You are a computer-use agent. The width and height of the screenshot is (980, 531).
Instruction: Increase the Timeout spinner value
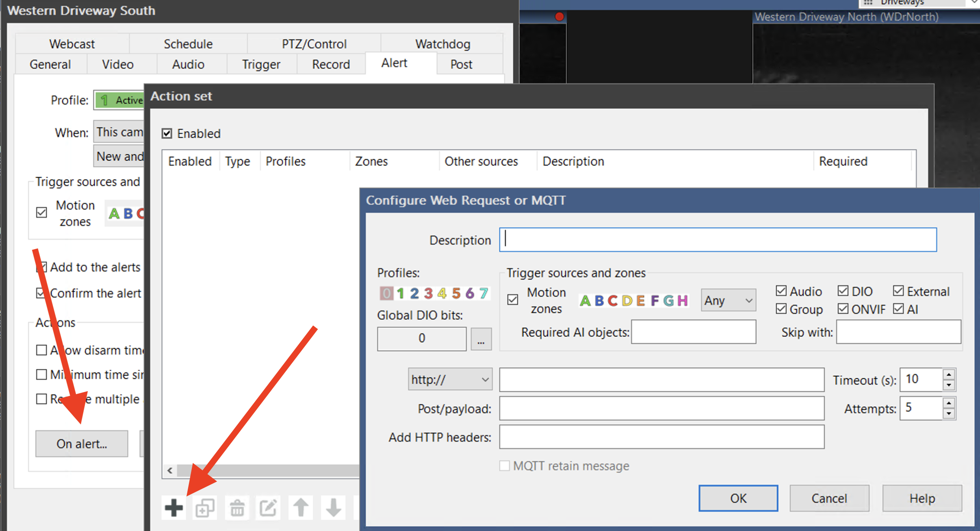(949, 374)
